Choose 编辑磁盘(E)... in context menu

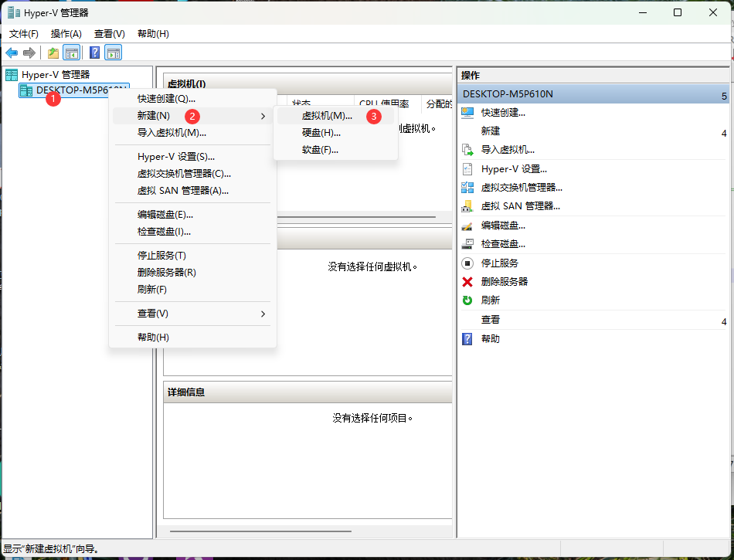[192, 215]
